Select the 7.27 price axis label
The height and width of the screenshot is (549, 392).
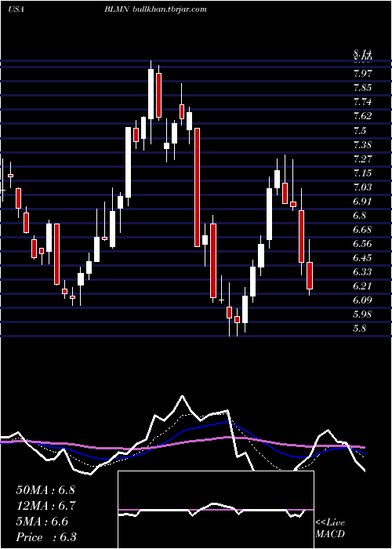pos(362,158)
